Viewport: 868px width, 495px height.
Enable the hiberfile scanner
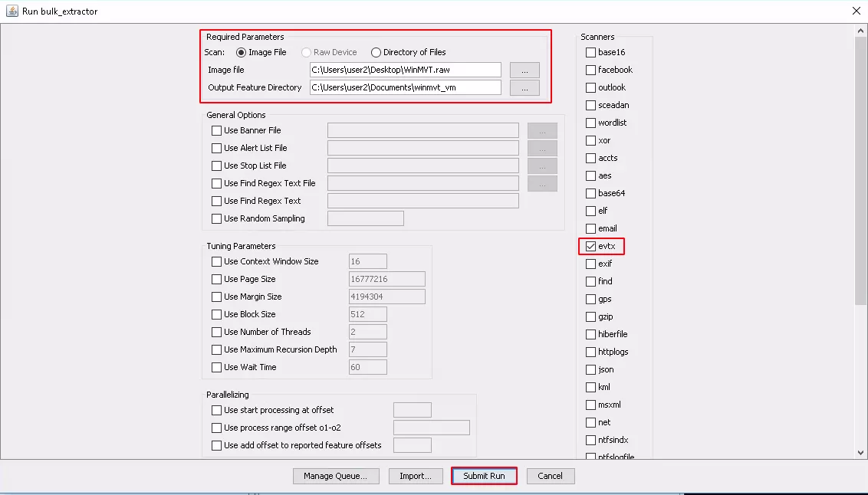(590, 334)
